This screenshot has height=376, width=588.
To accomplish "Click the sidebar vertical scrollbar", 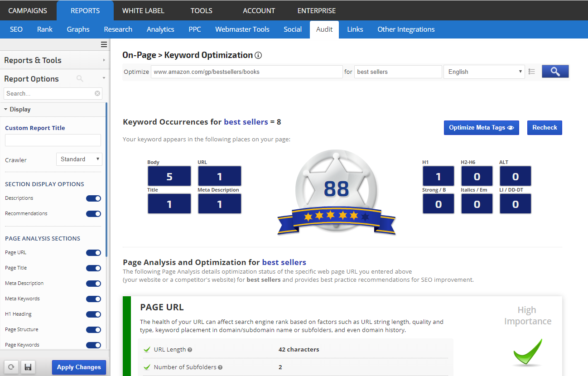I will (x=106, y=181).
